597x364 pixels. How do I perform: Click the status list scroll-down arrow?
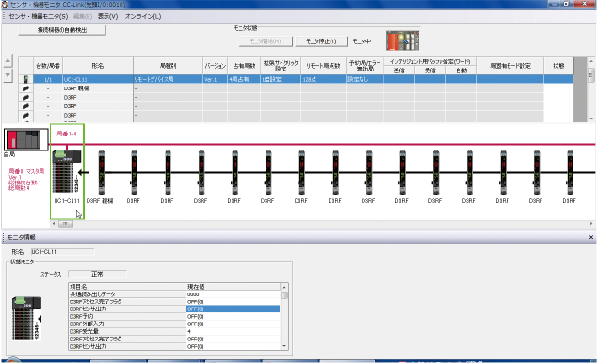tap(284, 346)
